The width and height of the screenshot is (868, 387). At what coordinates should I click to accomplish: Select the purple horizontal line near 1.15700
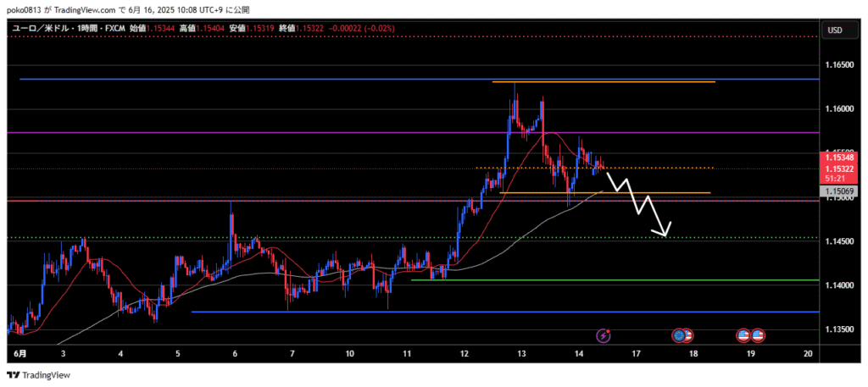pos(254,133)
